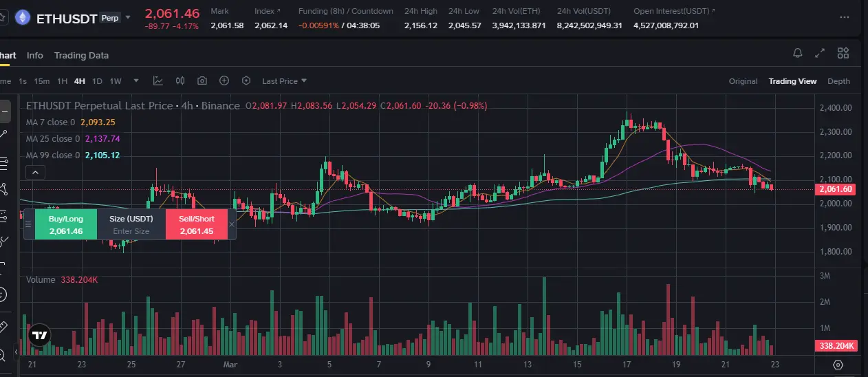Click the Buy/Long 2,061.46 button

point(66,225)
